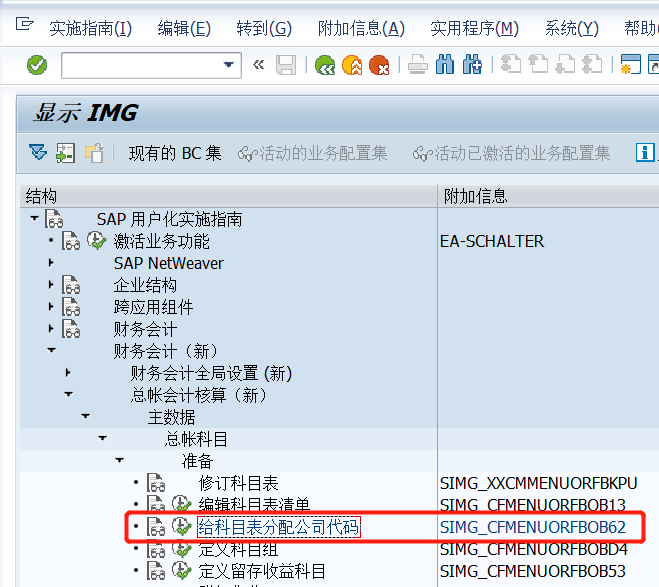This screenshot has width=659, height=587.
Task: Click the yellow Exit icon
Action: pos(352,65)
